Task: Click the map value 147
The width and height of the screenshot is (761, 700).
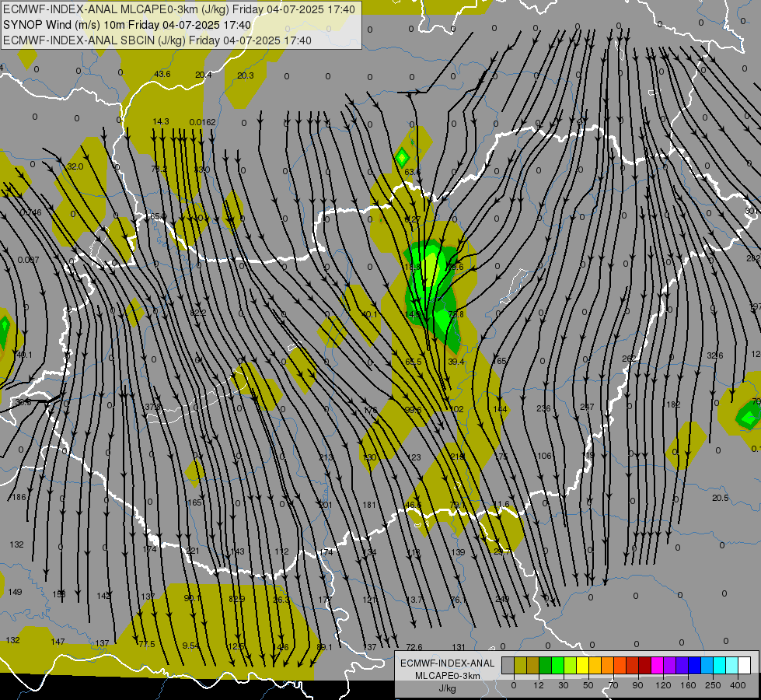Action: [x=58, y=642]
